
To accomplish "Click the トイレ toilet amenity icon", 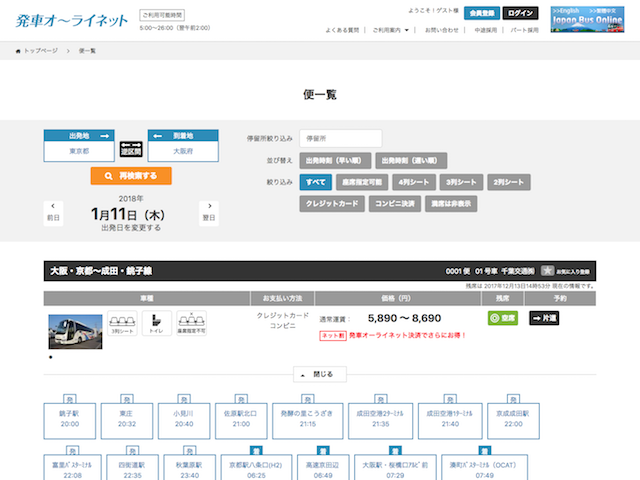I will 157,323.
